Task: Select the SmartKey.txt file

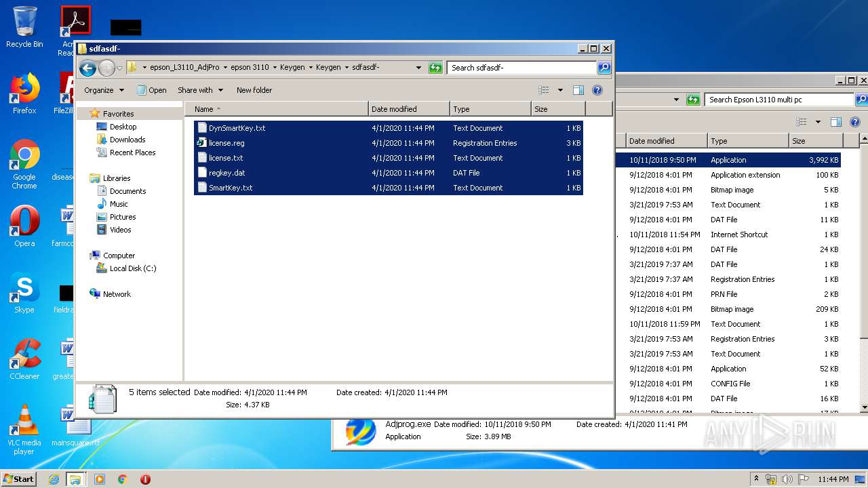Action: click(388, 188)
